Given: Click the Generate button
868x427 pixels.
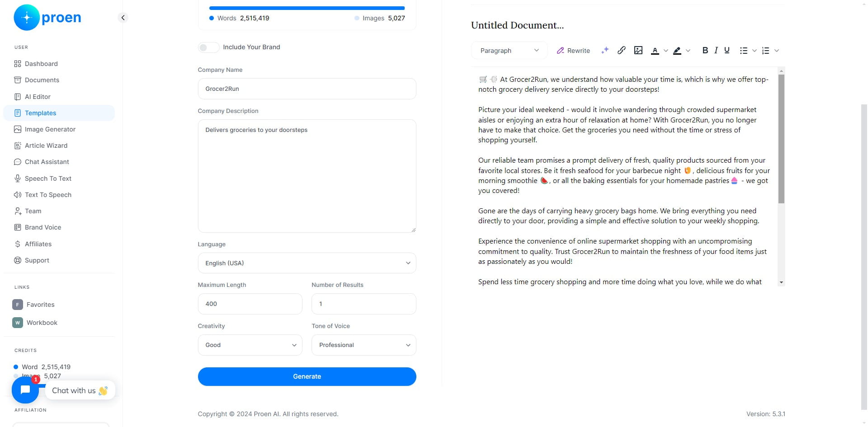Looking at the screenshot, I should (x=307, y=376).
